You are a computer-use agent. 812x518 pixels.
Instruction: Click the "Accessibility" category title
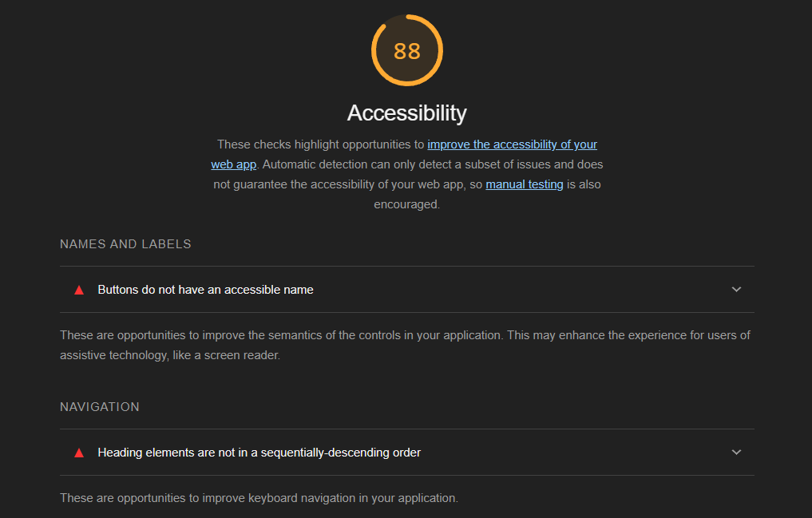pos(406,113)
